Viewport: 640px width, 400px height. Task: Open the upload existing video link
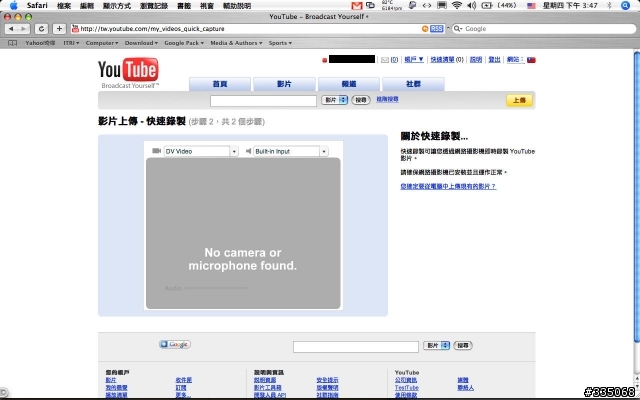click(448, 186)
